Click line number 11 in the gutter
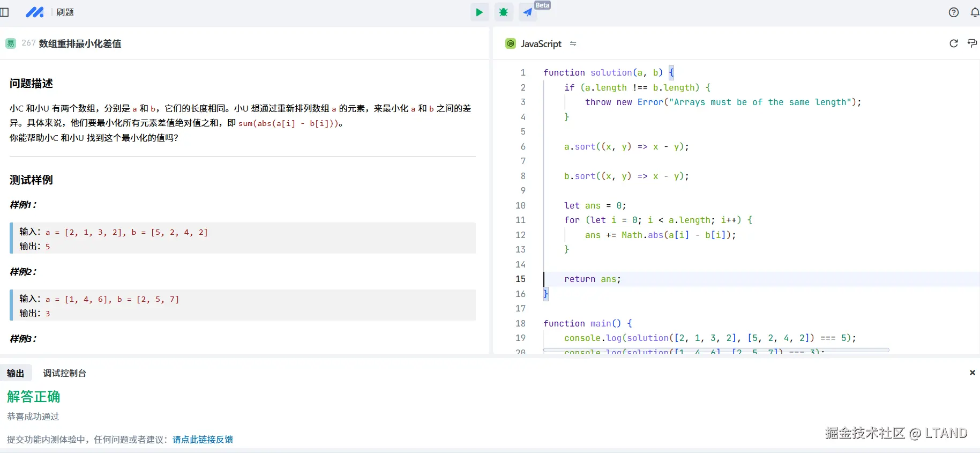 (x=520, y=220)
